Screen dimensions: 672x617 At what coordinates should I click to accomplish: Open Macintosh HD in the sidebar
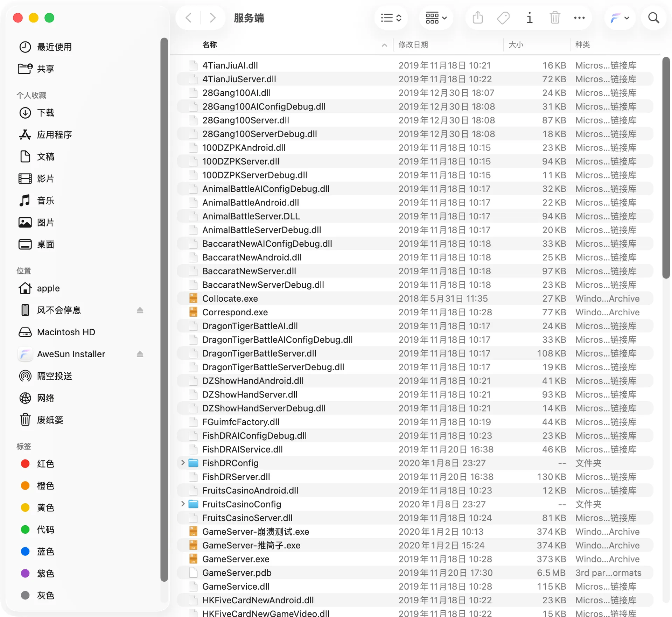tap(66, 332)
